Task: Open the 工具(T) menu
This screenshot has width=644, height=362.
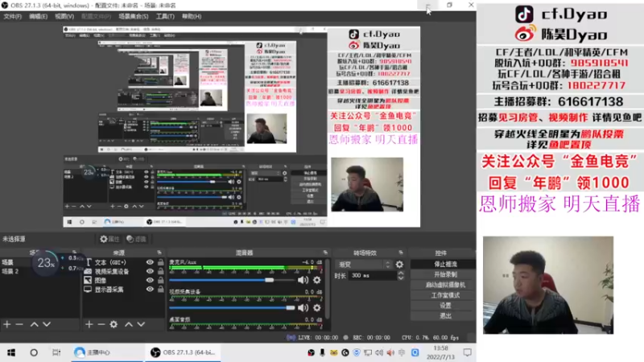Action: [x=165, y=16]
